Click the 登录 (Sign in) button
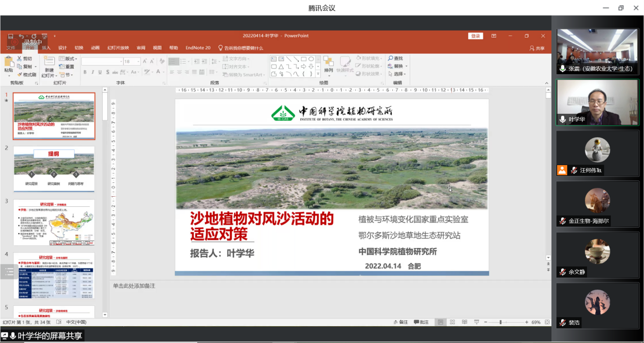Image resolution: width=644 pixels, height=343 pixels. (x=475, y=36)
